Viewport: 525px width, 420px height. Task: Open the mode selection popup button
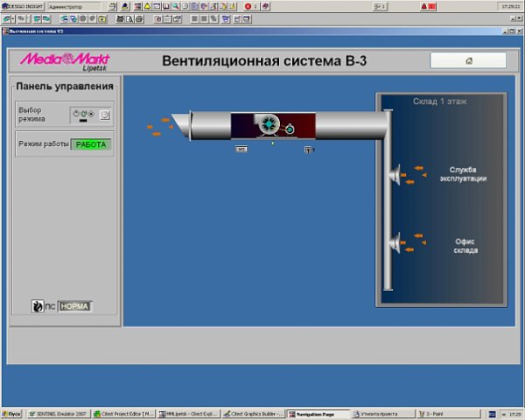[105, 115]
